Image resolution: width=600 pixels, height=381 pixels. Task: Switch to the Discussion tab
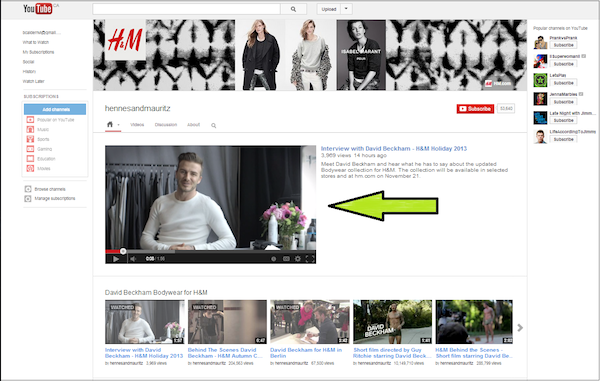166,125
